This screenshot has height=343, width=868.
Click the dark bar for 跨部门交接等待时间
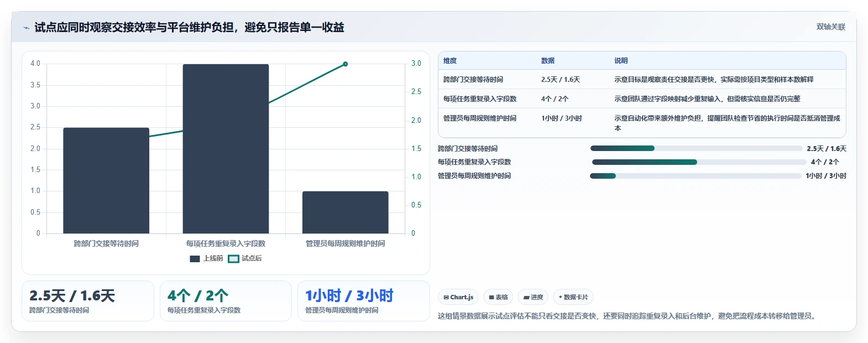106,180
